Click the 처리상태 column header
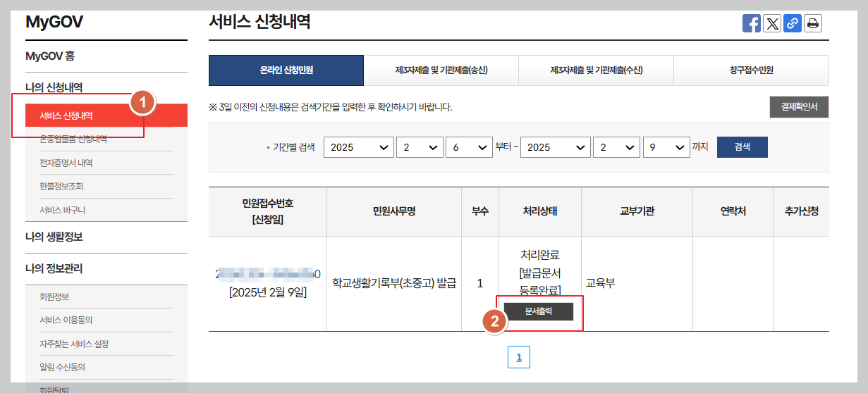868x393 pixels. 540,211
